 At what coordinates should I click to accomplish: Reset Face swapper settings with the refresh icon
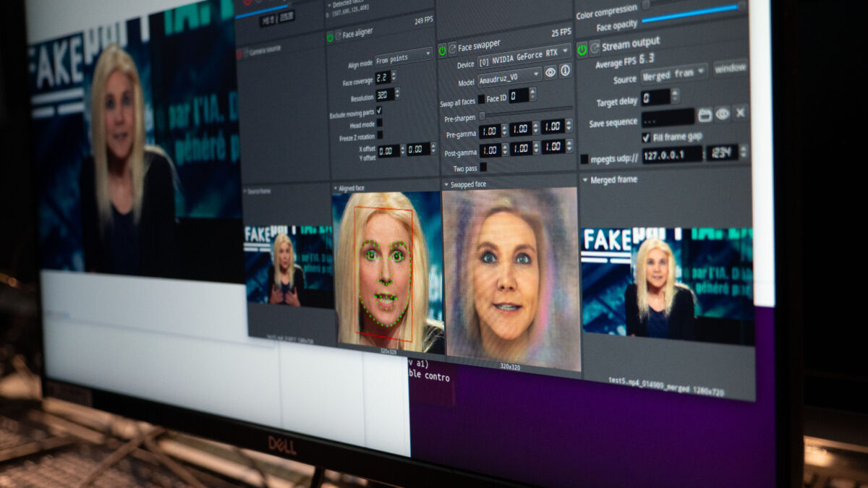452,49
